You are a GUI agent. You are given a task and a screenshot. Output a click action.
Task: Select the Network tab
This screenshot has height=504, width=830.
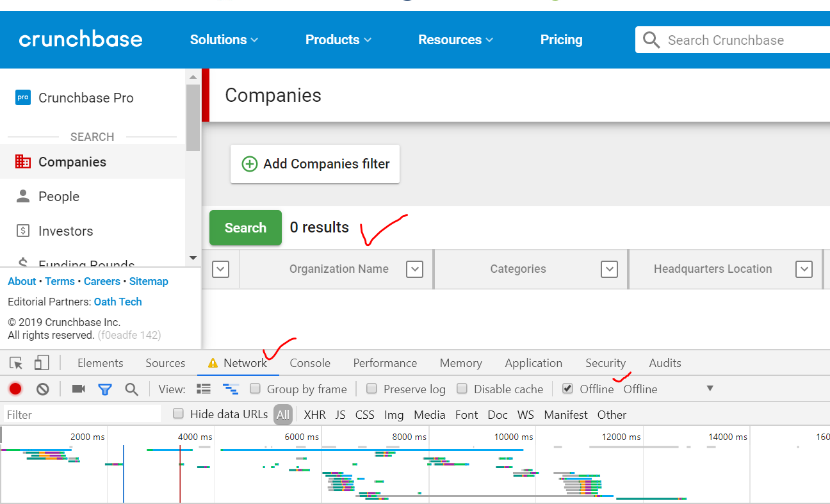coord(238,363)
